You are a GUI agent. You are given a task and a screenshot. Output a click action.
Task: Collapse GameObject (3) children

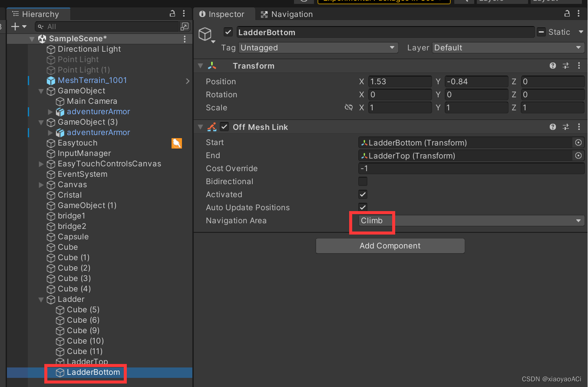[41, 122]
